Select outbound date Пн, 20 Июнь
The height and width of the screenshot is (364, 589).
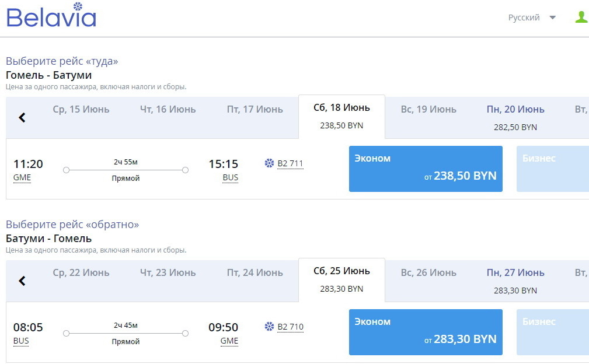coord(515,117)
